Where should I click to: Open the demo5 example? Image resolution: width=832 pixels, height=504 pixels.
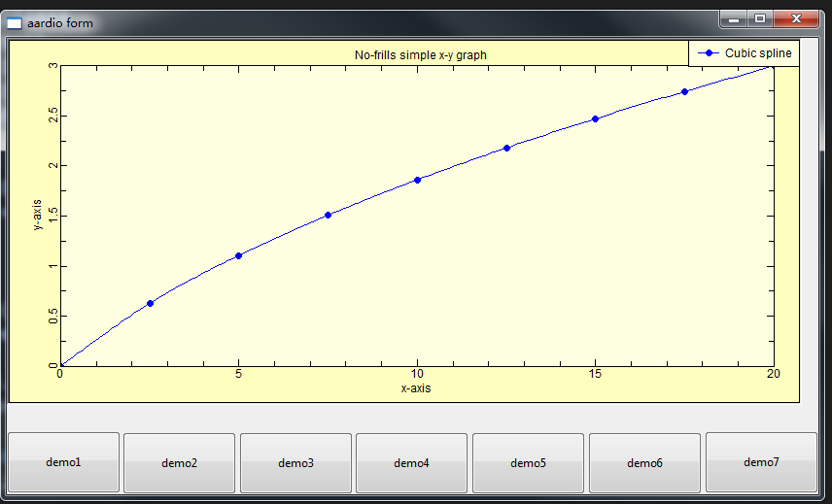click(x=528, y=462)
